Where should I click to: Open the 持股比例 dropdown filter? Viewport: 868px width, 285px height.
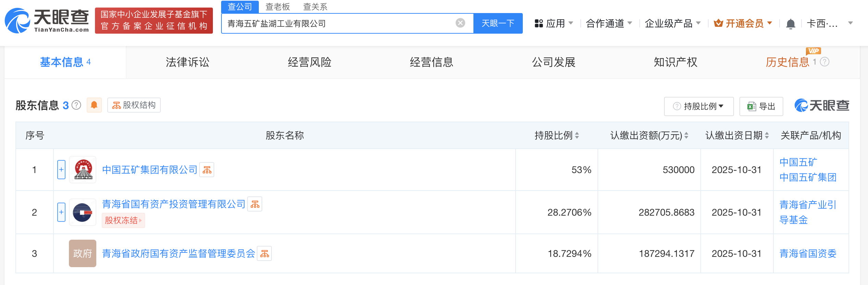tap(699, 106)
